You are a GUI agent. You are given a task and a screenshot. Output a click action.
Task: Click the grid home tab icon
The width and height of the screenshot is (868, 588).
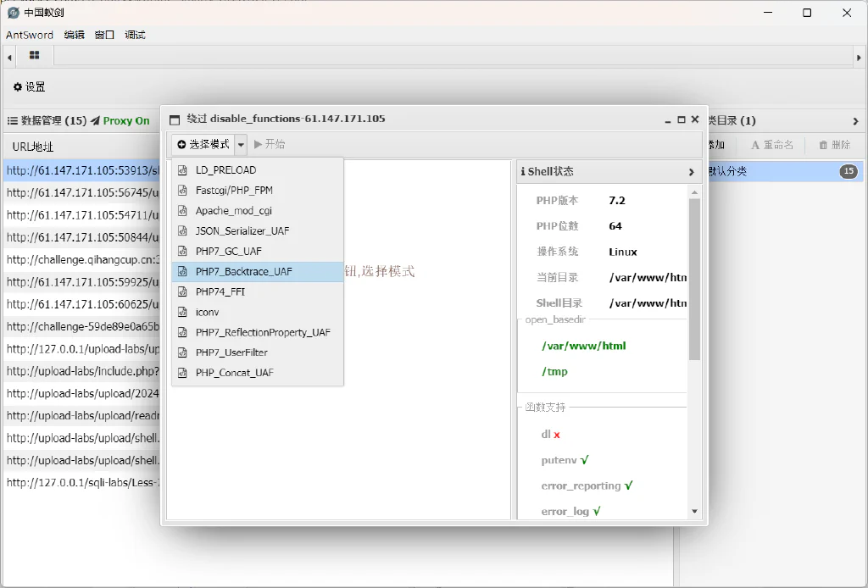pyautogui.click(x=34, y=55)
